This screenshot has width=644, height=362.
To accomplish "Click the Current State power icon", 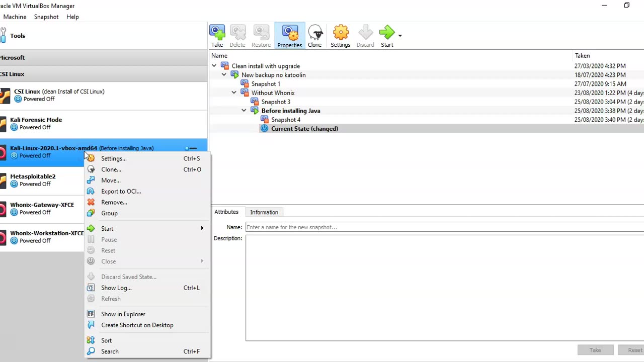I will (265, 129).
